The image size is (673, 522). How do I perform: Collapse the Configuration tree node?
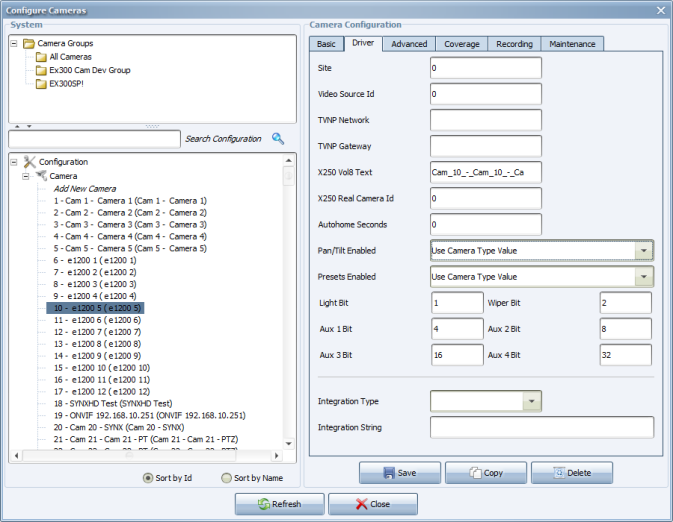[x=14, y=162]
